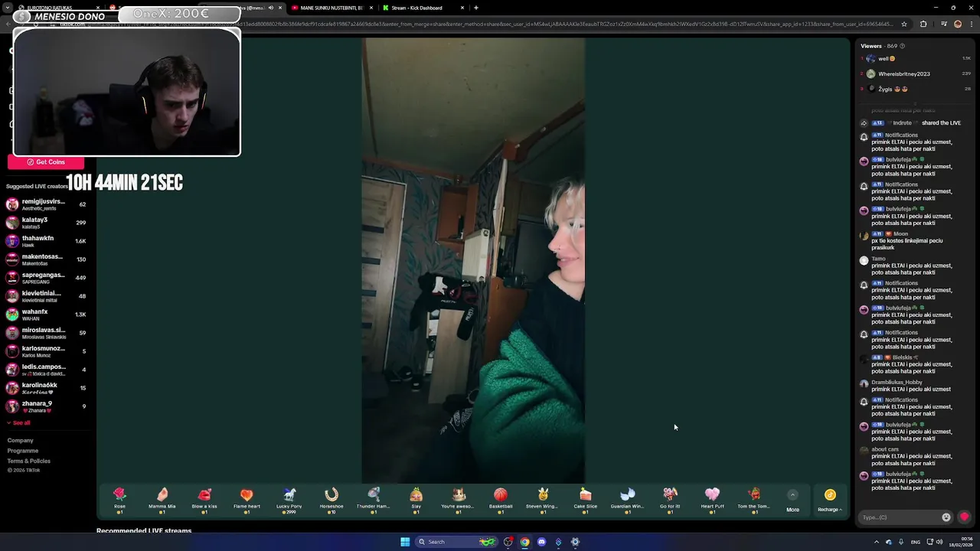
Task: Send the Heart Puff gift
Action: tap(712, 500)
